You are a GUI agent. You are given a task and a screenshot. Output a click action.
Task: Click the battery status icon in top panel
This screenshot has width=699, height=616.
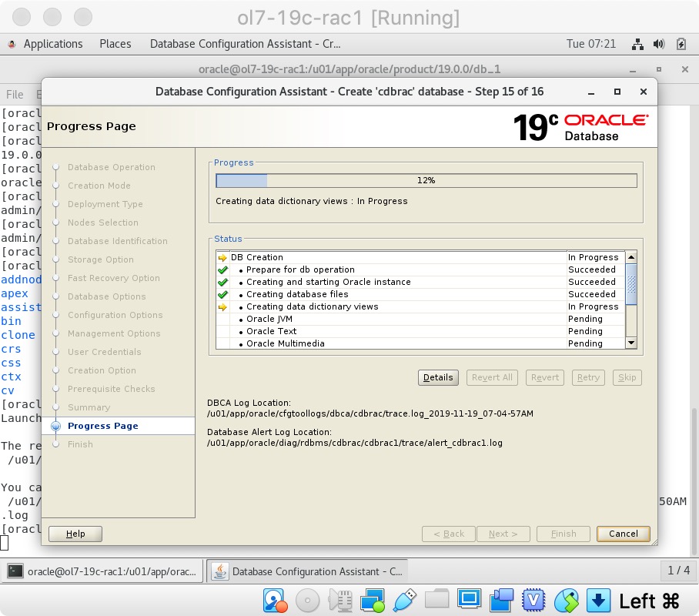(681, 44)
